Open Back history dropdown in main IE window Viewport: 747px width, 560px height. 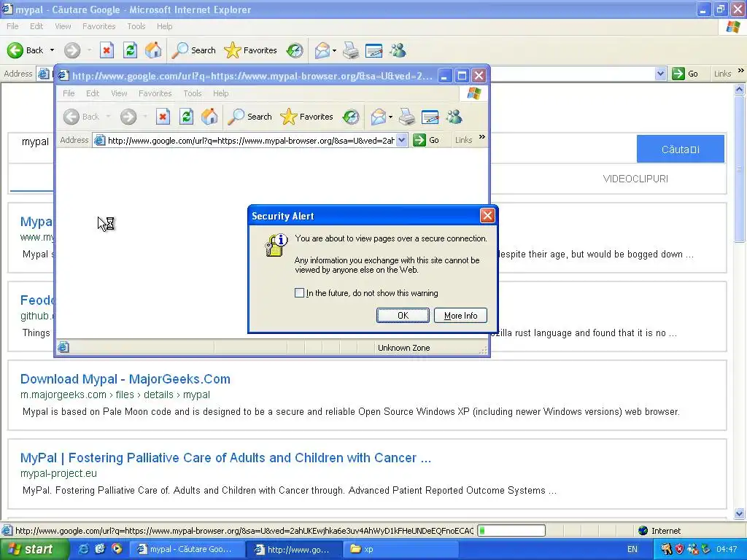(x=52, y=50)
